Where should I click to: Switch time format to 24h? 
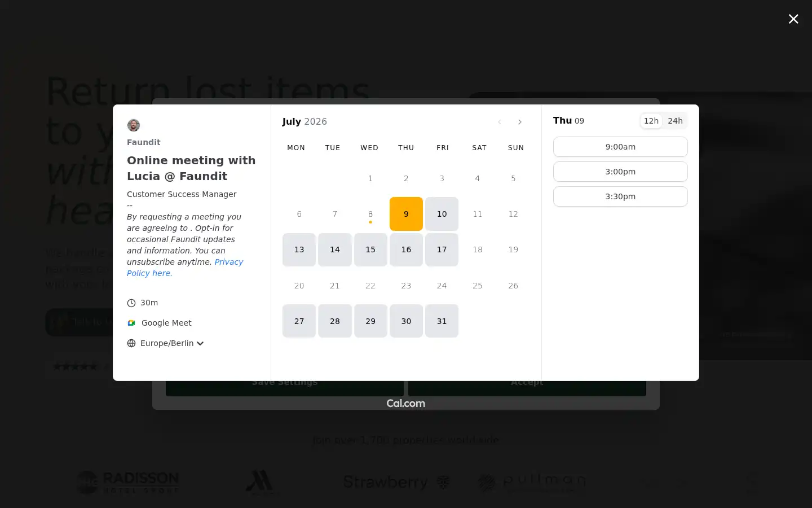(675, 121)
